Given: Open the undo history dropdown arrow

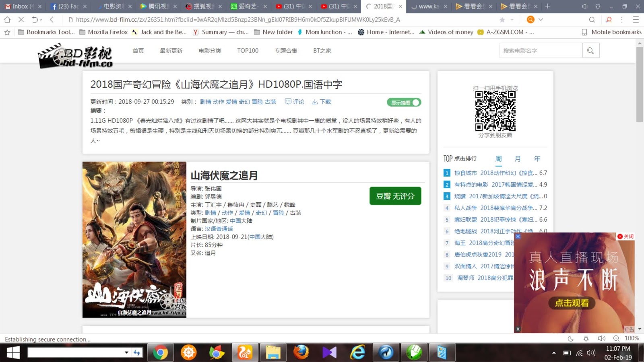Looking at the screenshot, I should click(41, 20).
